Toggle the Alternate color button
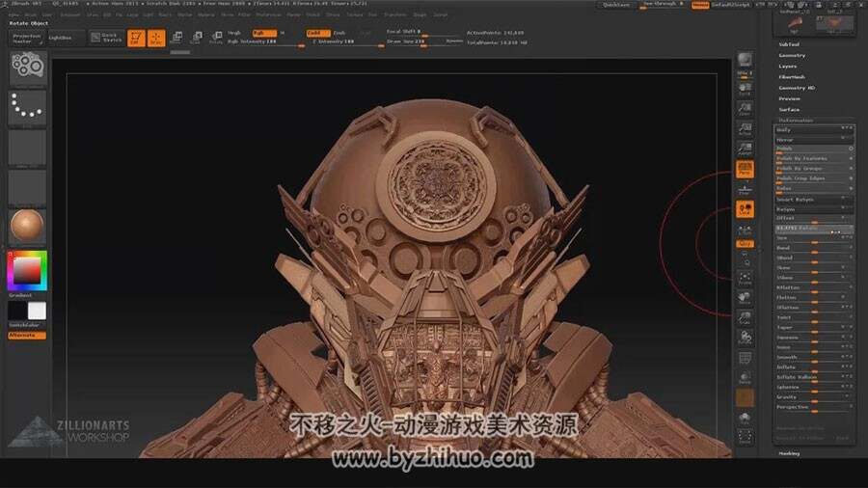This screenshot has width=868, height=488. pos(27,336)
